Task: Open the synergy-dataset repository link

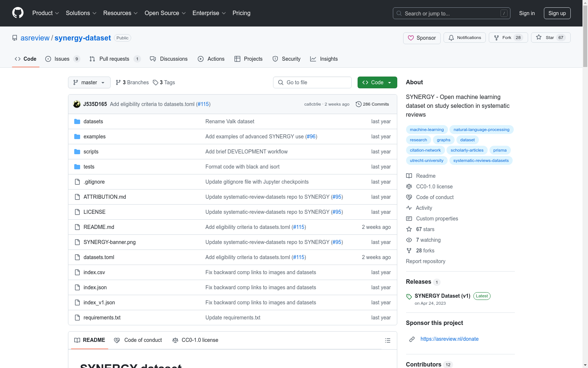Action: [83, 38]
